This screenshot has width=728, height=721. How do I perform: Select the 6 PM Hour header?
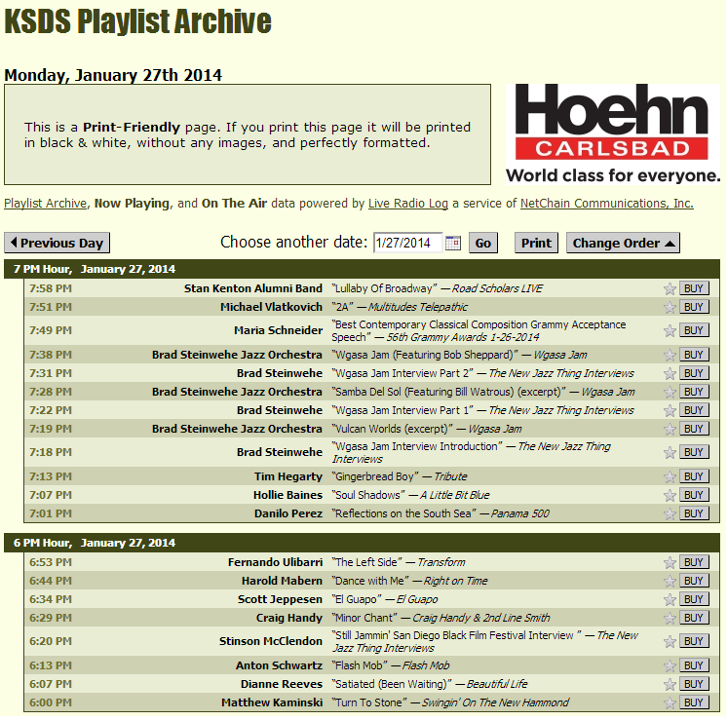(364, 544)
